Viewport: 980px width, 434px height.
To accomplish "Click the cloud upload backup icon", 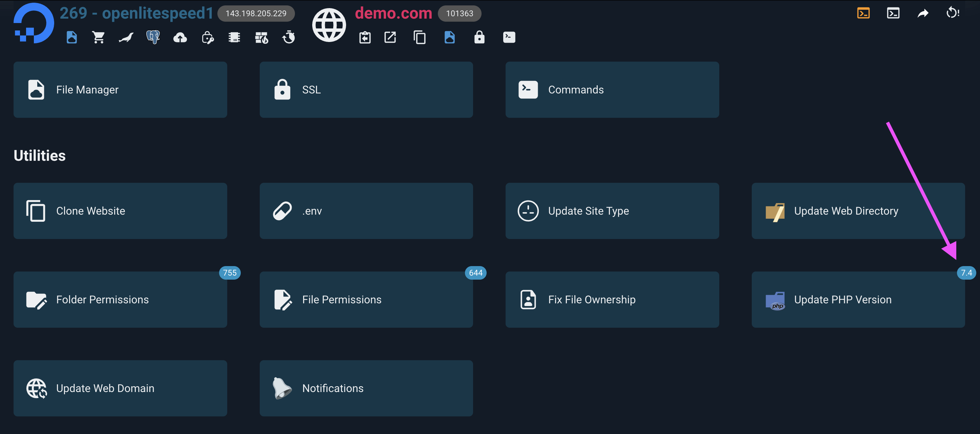I will (x=180, y=37).
